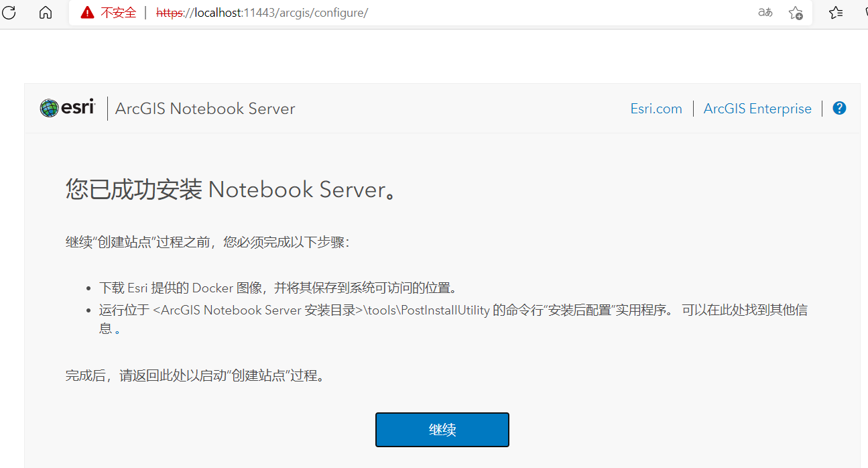Click the localhost:11443 address bar URL
This screenshot has width=868, height=468.
(262, 13)
